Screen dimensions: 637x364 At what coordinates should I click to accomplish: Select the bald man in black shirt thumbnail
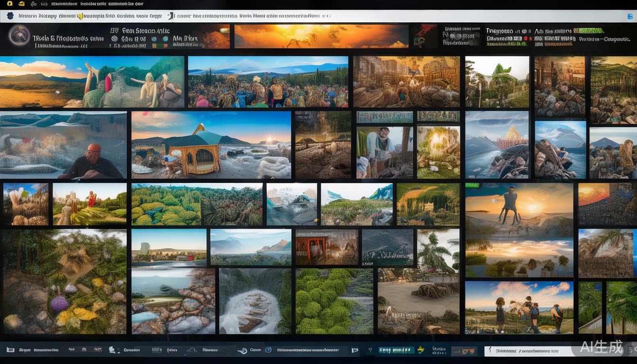[63, 145]
